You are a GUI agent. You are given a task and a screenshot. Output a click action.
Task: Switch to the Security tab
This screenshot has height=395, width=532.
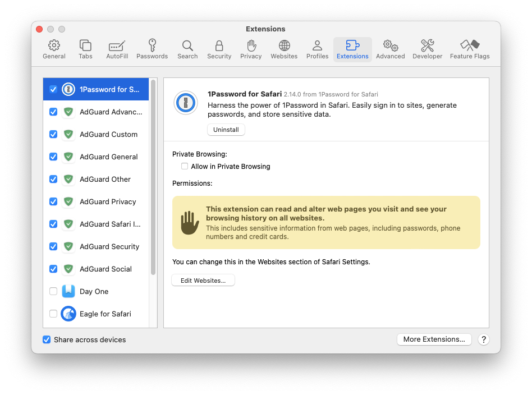click(x=219, y=49)
